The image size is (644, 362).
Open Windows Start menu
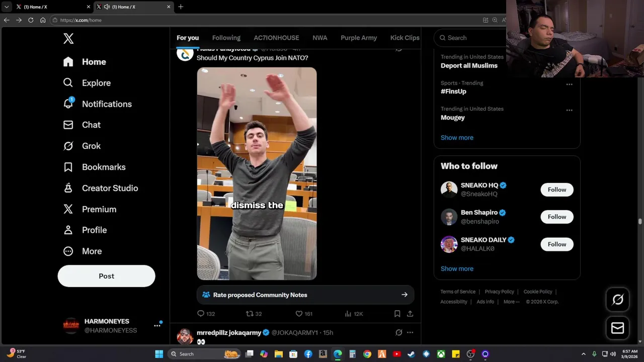tap(159, 354)
